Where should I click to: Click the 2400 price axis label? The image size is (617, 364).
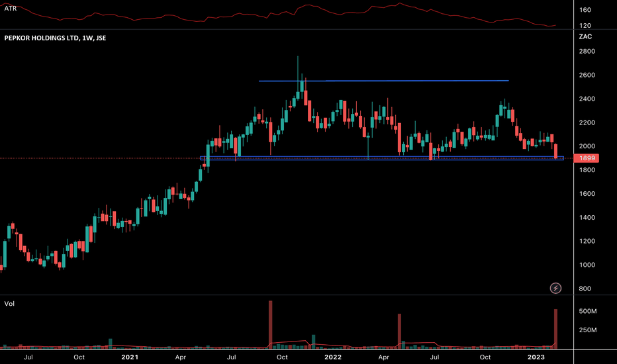[587, 99]
